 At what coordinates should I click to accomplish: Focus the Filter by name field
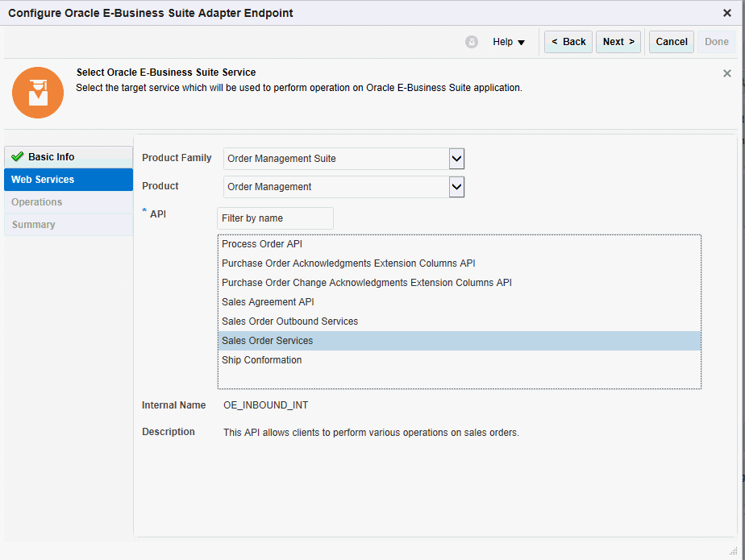pyautogui.click(x=275, y=218)
